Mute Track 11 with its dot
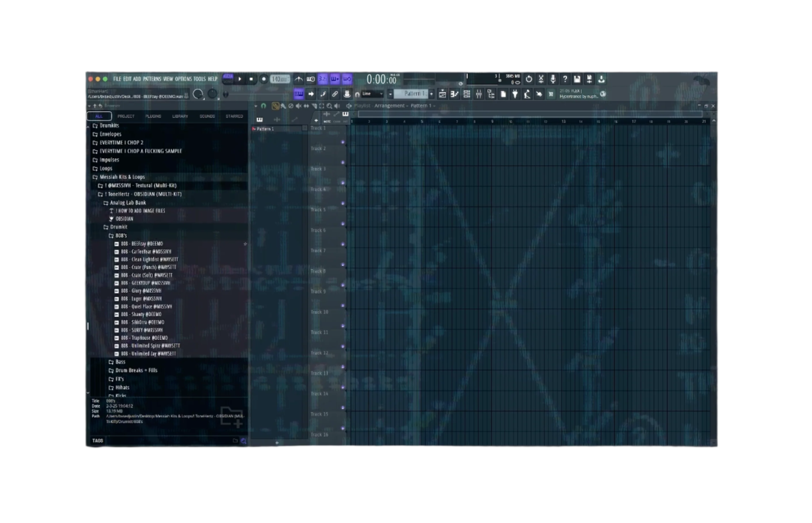The width and height of the screenshot is (812, 523). coord(343,346)
